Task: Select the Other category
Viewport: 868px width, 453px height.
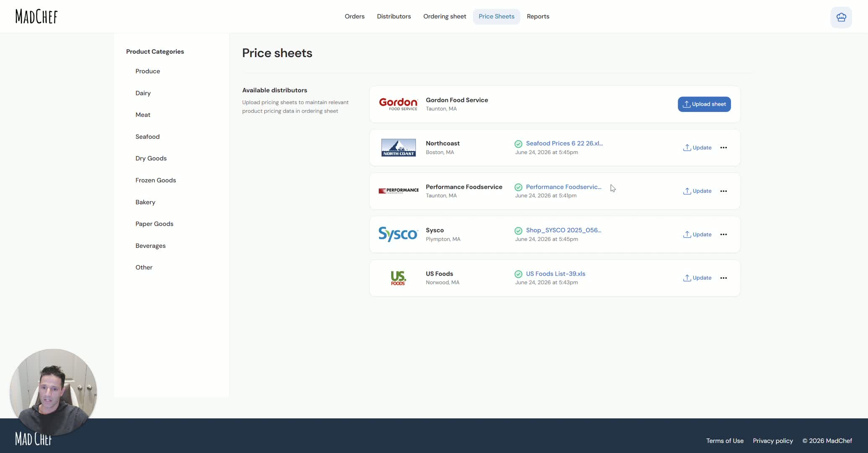Action: [144, 268]
